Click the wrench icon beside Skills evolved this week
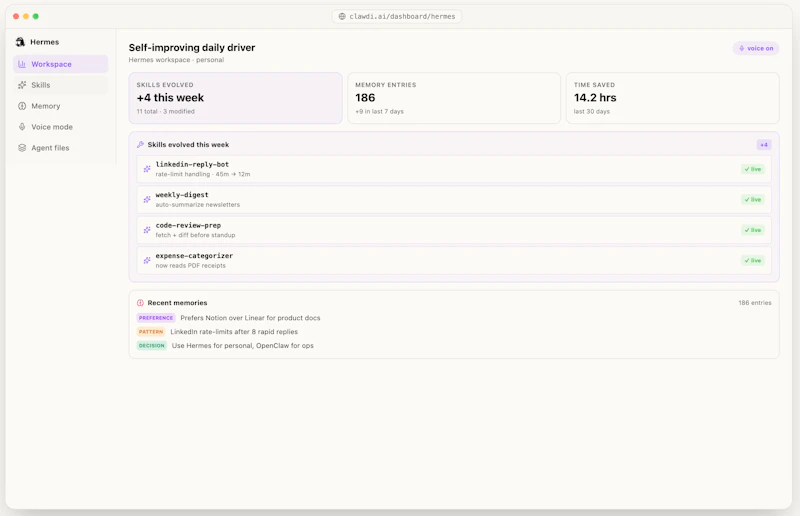Viewport: 800px width, 516px height. (140, 145)
